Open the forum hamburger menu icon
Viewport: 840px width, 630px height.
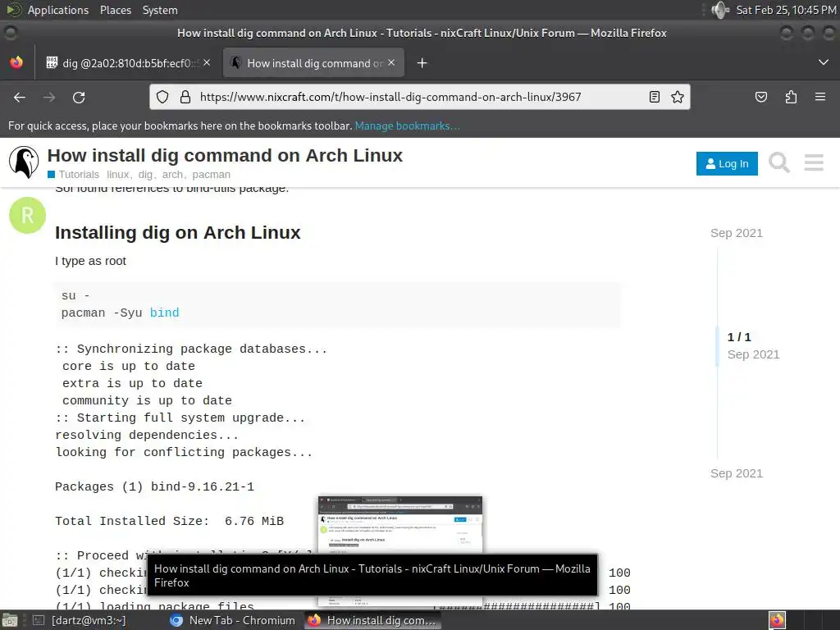[x=814, y=162]
